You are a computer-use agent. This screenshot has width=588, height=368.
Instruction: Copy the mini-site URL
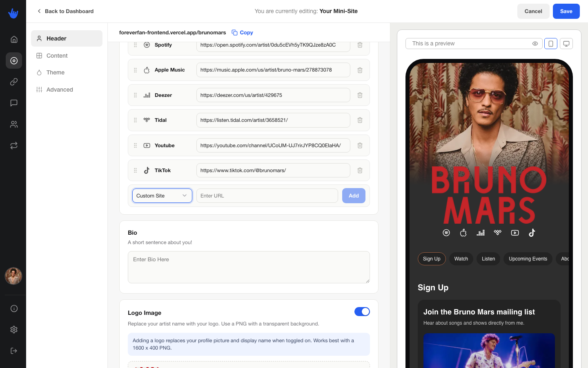coord(243,33)
